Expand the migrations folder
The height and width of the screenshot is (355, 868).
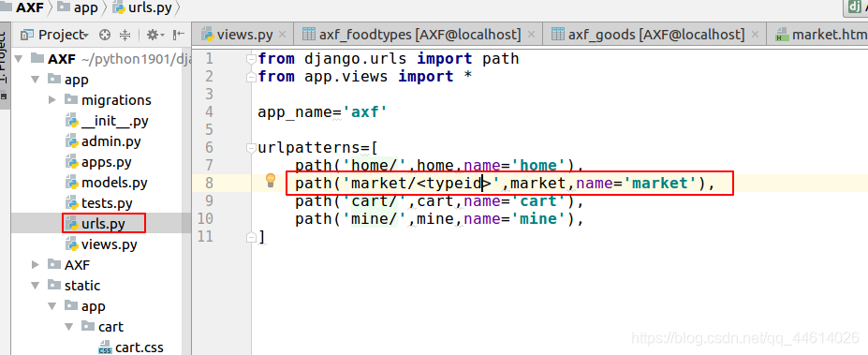pyautogui.click(x=52, y=99)
